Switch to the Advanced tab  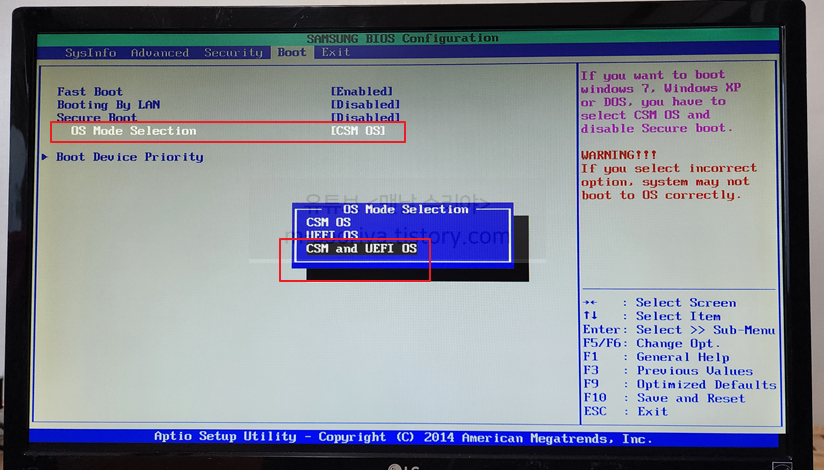(x=160, y=53)
